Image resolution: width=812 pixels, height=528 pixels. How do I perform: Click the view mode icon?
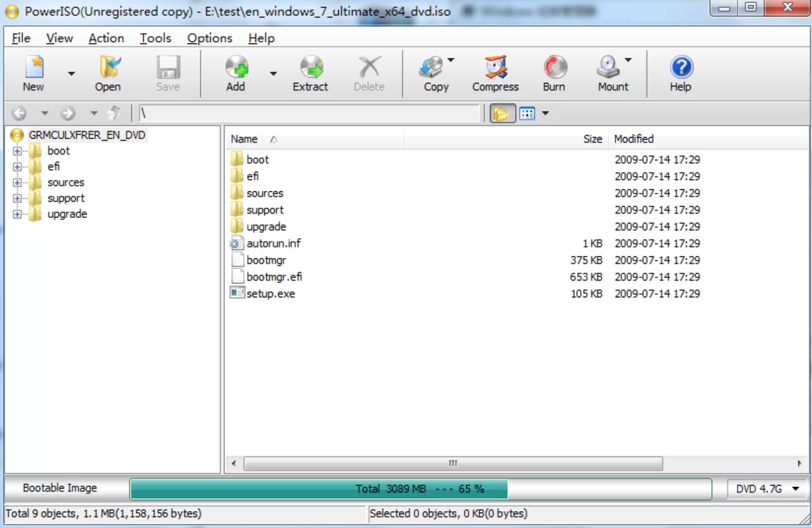pyautogui.click(x=527, y=113)
